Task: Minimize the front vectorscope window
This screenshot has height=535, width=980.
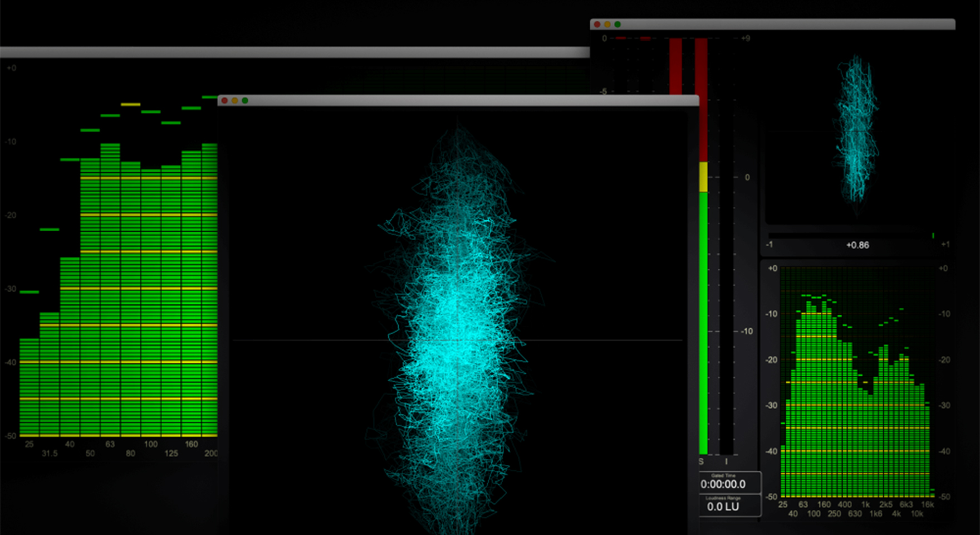Action: point(234,101)
